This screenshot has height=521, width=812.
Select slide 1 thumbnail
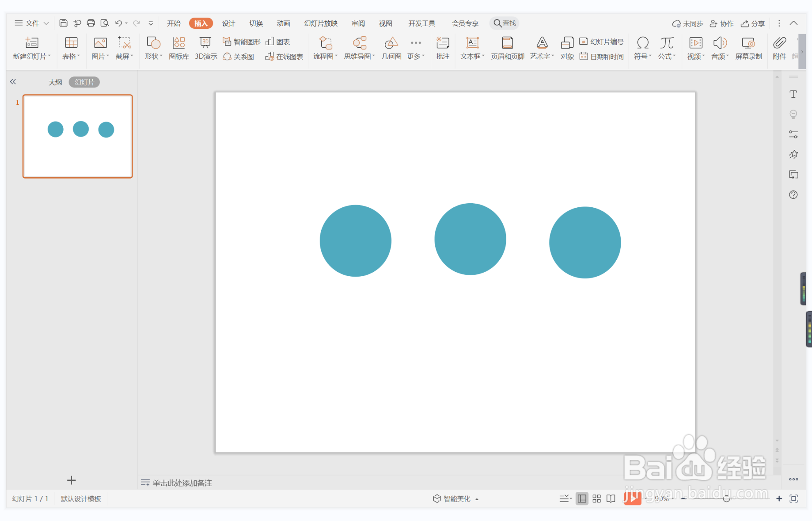[x=78, y=136]
